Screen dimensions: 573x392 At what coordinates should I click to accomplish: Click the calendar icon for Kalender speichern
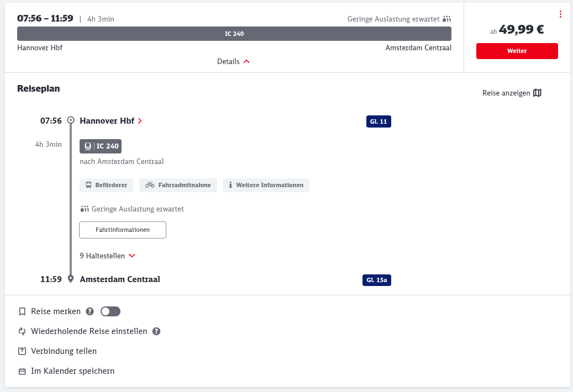pyautogui.click(x=22, y=371)
